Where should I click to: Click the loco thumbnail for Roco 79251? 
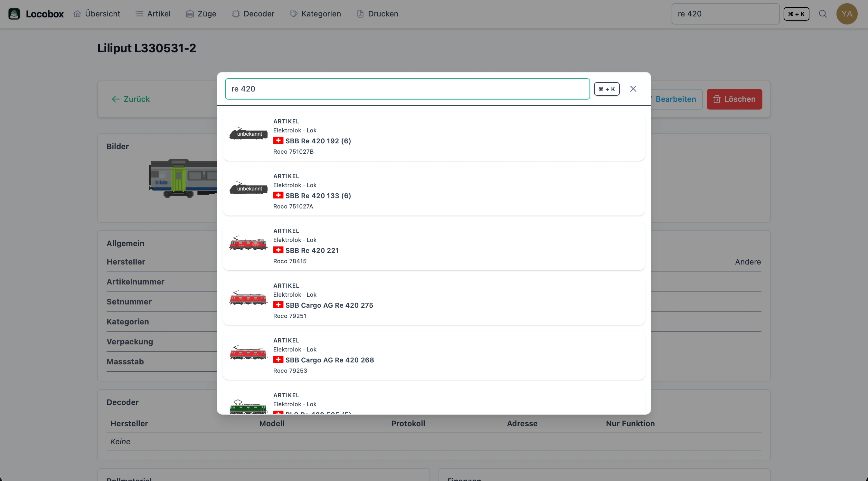[248, 298]
